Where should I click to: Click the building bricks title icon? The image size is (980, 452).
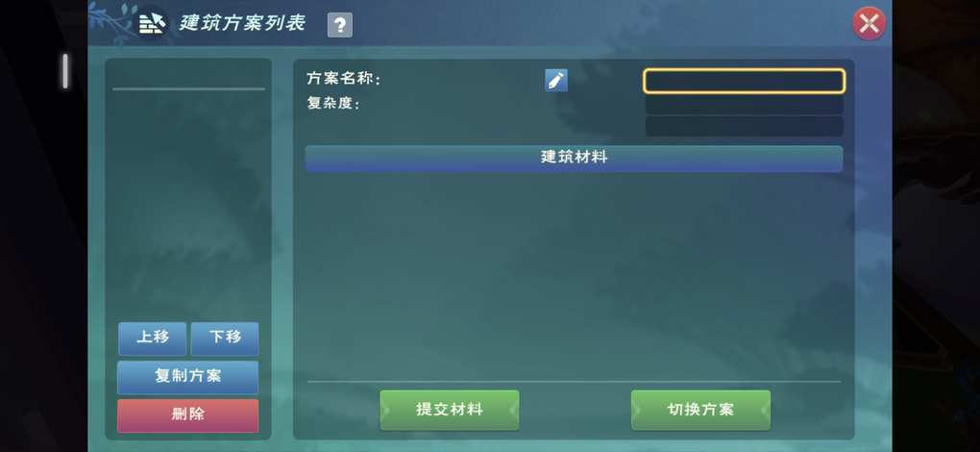coord(151,24)
